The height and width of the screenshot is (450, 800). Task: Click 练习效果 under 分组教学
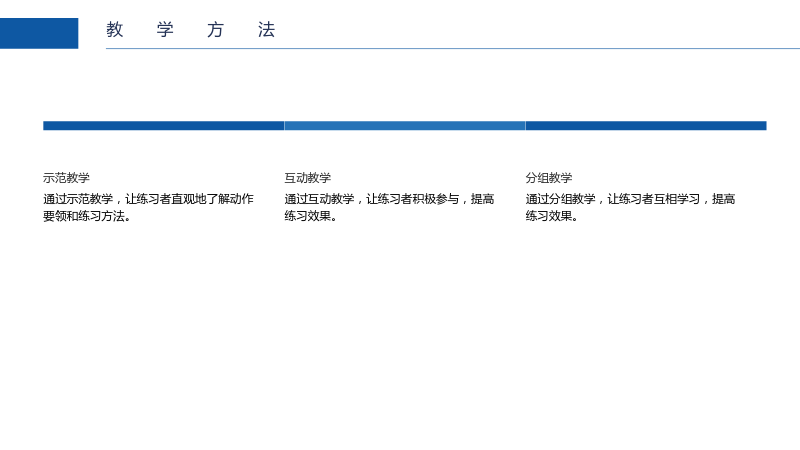[549, 216]
